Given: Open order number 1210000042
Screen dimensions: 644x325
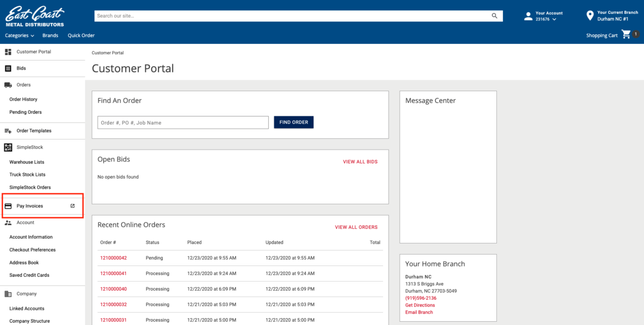Looking at the screenshot, I should 113,258.
